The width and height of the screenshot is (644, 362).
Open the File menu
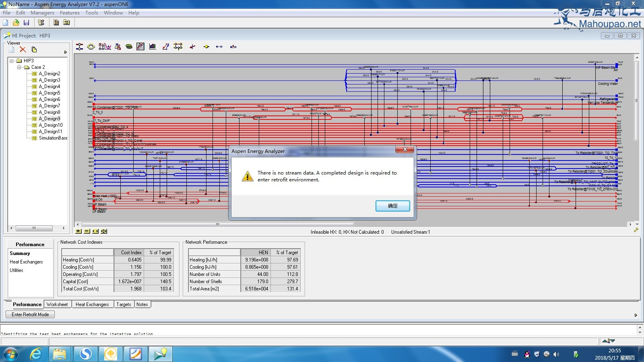6,12
